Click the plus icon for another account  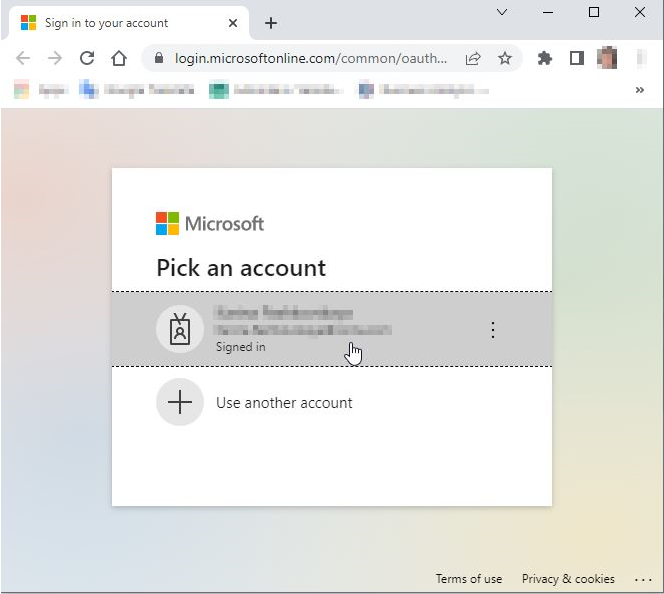point(180,402)
